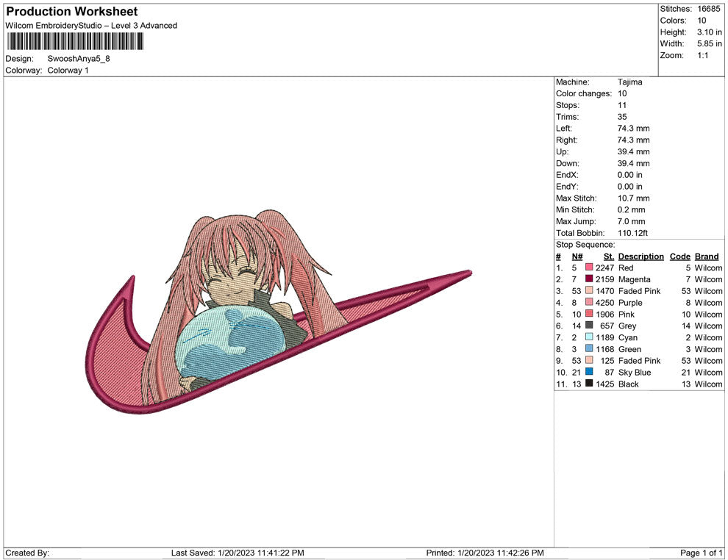Screen dimensions: 728x560
Task: Click the Magenta color swatch in row 2
Action: coord(589,279)
